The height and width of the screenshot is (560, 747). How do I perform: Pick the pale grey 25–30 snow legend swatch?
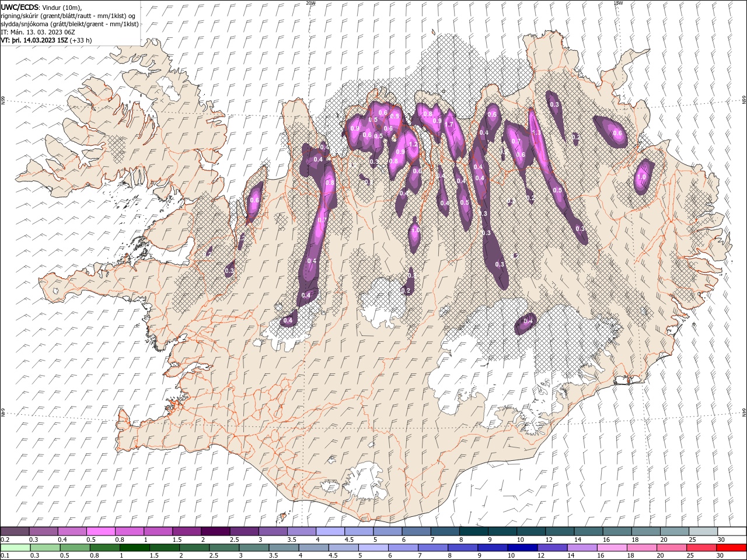tap(704, 531)
